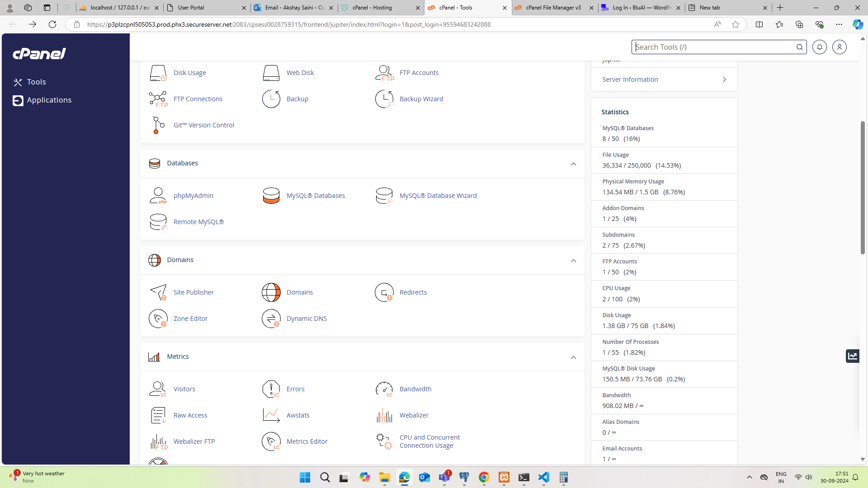Viewport: 868px width, 488px height.
Task: Switch to the Email - Akshay Saini tab
Action: click(x=294, y=8)
